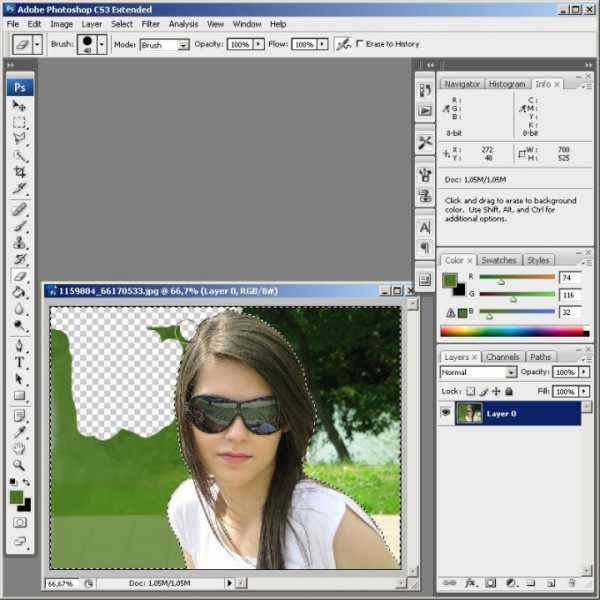
Task: Delete layer trash button
Action: point(572,583)
